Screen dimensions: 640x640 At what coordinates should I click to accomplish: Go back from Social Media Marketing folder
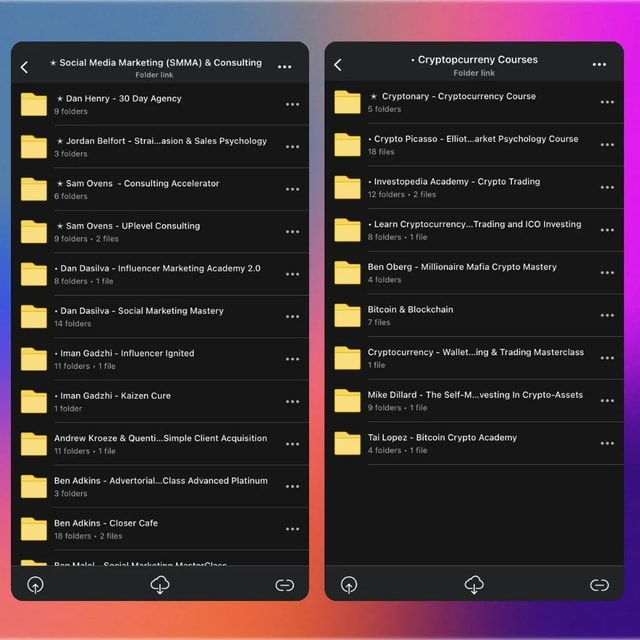pos(24,67)
